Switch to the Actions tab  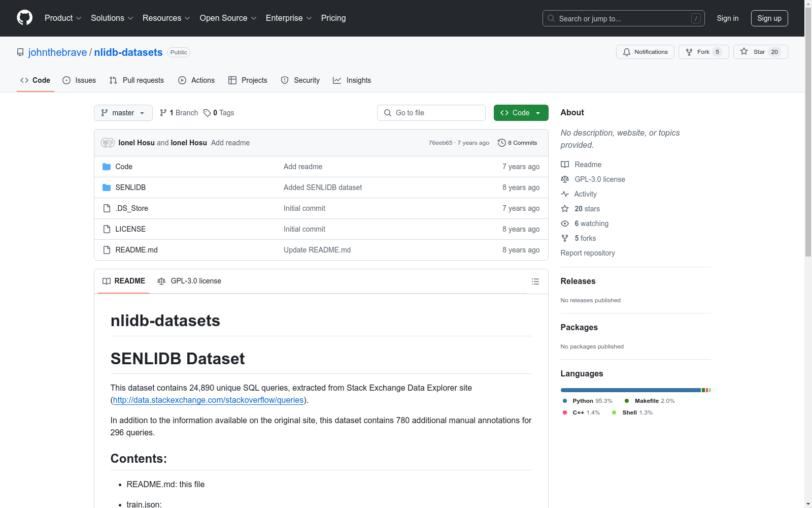click(196, 80)
